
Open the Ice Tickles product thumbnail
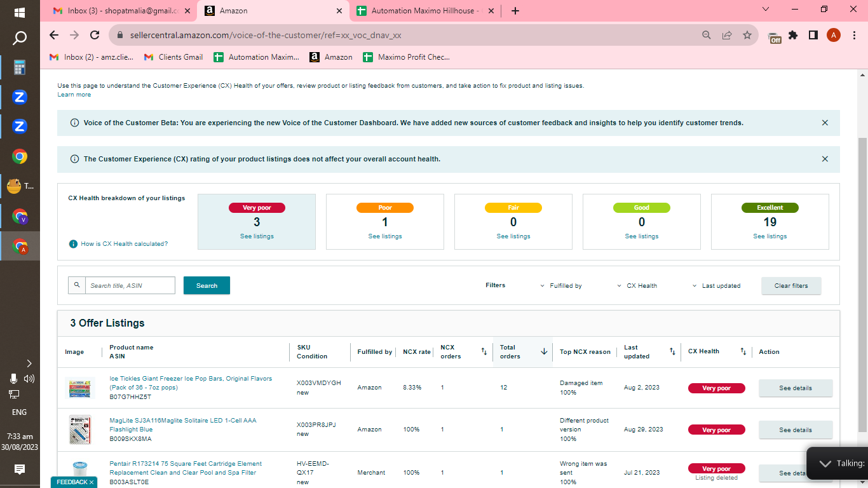click(80, 388)
